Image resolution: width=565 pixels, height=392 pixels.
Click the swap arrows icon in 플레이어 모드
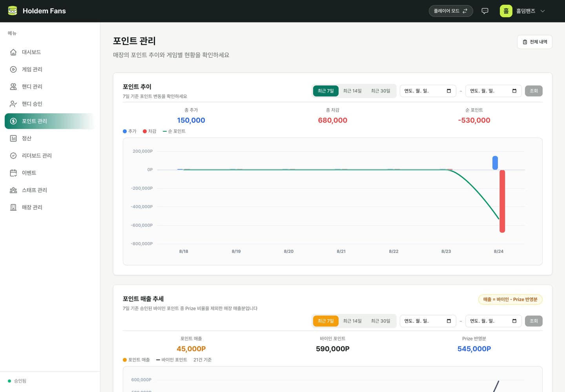(x=465, y=11)
